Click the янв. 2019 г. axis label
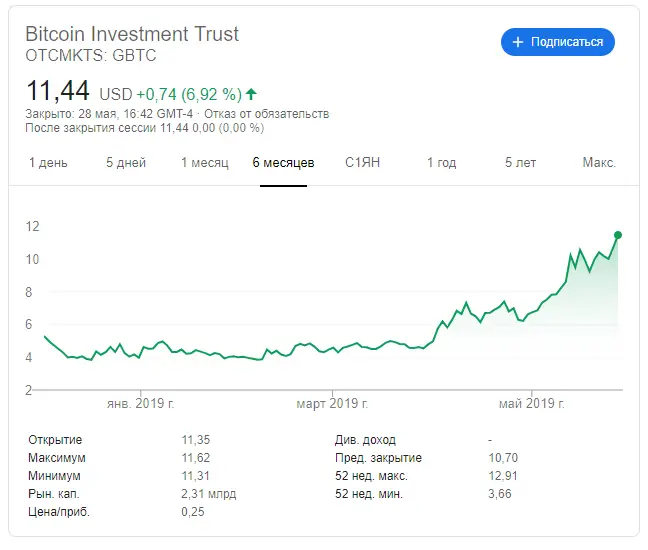This screenshot has width=648, height=550. coord(140,403)
